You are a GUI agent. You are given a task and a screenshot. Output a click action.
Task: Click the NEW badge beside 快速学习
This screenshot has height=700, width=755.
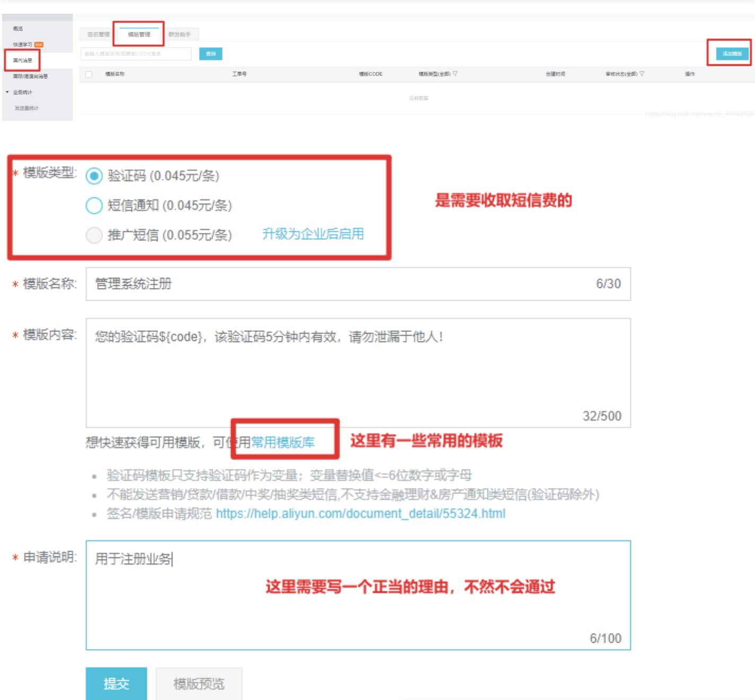pos(39,45)
